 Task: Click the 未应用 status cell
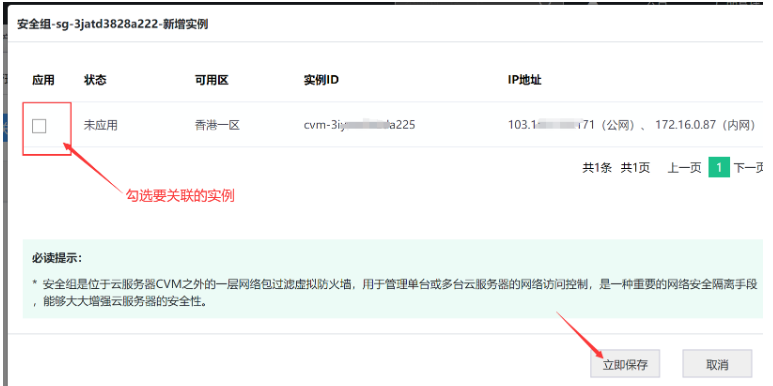(x=101, y=125)
